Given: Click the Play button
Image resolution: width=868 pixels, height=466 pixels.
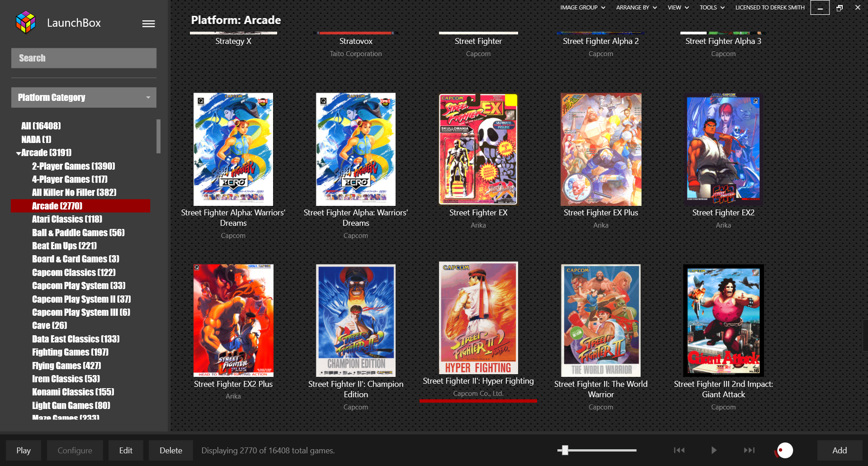Looking at the screenshot, I should click(x=24, y=451).
